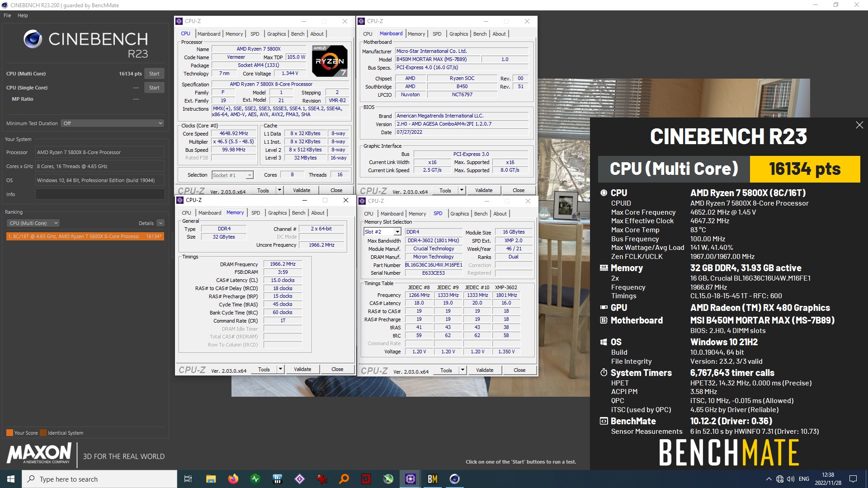868x488 pixels.
Task: Click the Info input field
Action: [x=100, y=194]
